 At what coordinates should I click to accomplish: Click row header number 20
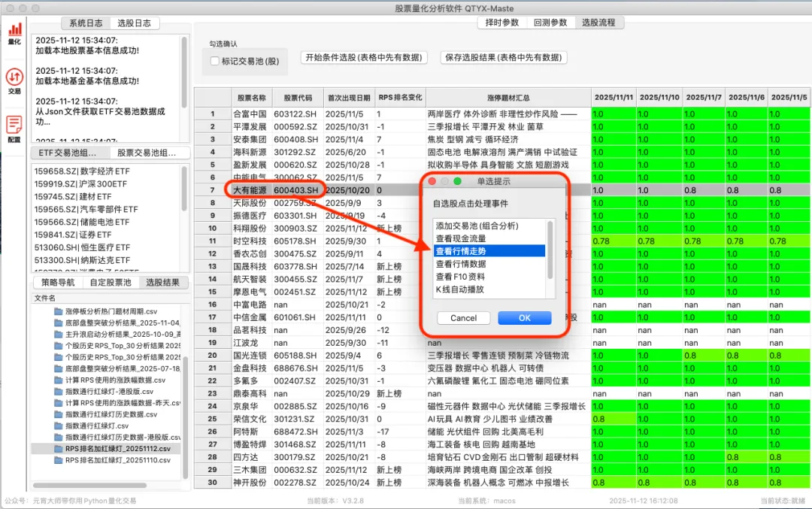coord(212,355)
